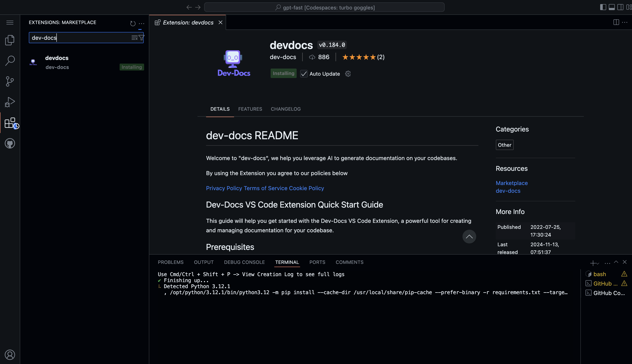Toggle bottom panel layout button
632x364 pixels.
pos(612,7)
